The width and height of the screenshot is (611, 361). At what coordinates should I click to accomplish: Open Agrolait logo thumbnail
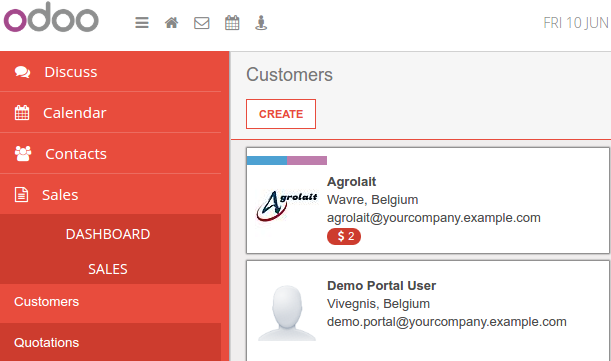pyautogui.click(x=286, y=206)
